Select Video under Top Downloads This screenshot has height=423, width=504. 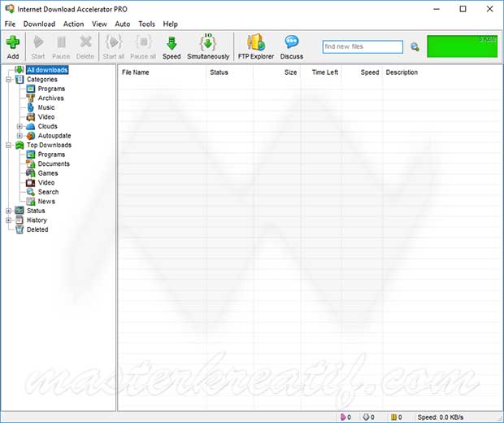coord(46,182)
